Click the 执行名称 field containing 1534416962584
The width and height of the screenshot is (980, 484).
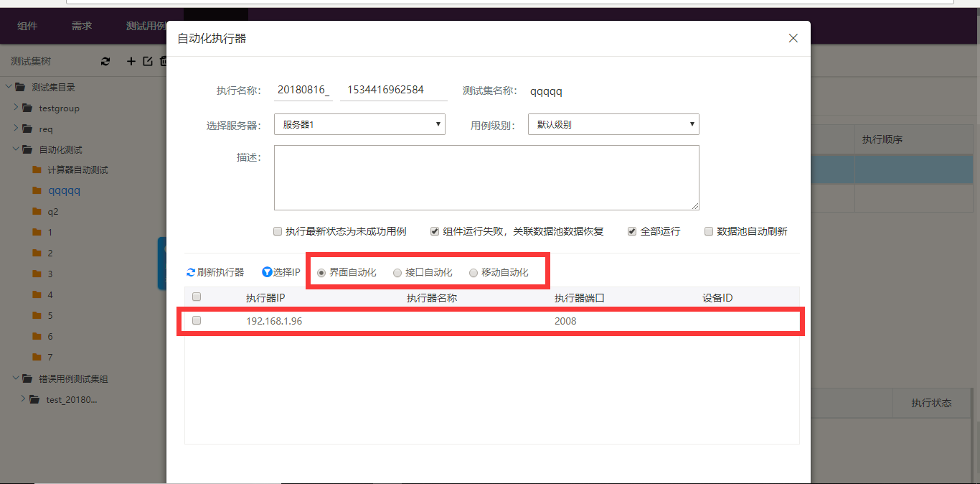[x=394, y=90]
